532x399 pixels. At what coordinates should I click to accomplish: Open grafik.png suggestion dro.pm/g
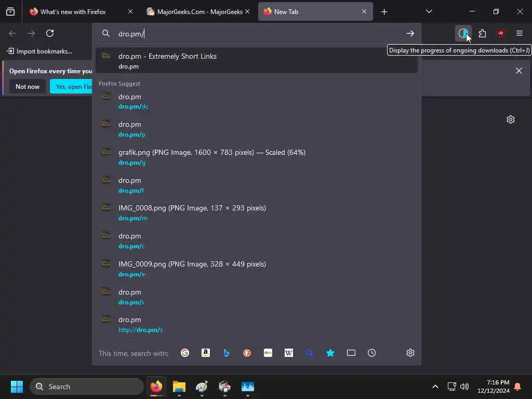pyautogui.click(x=256, y=157)
